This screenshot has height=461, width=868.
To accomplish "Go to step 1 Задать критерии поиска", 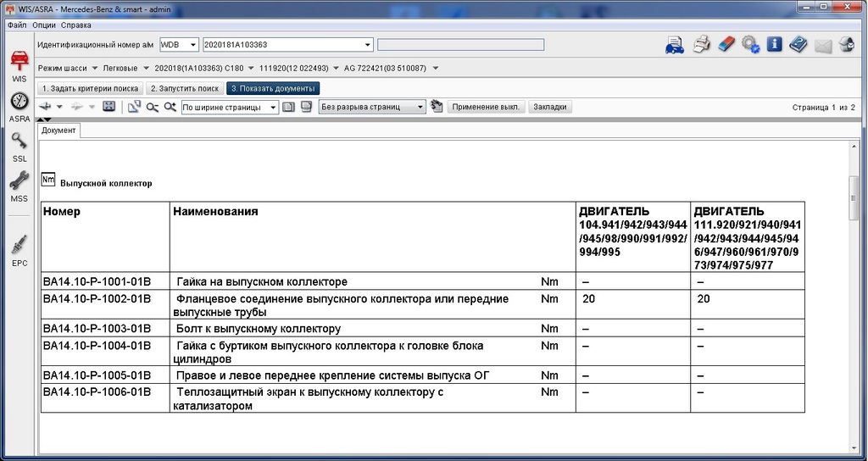I will 90,88.
